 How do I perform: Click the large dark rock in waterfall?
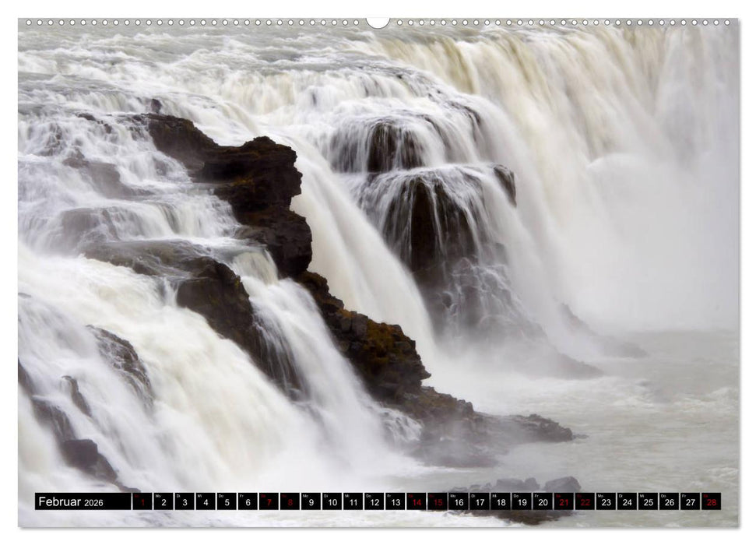(x=257, y=187)
